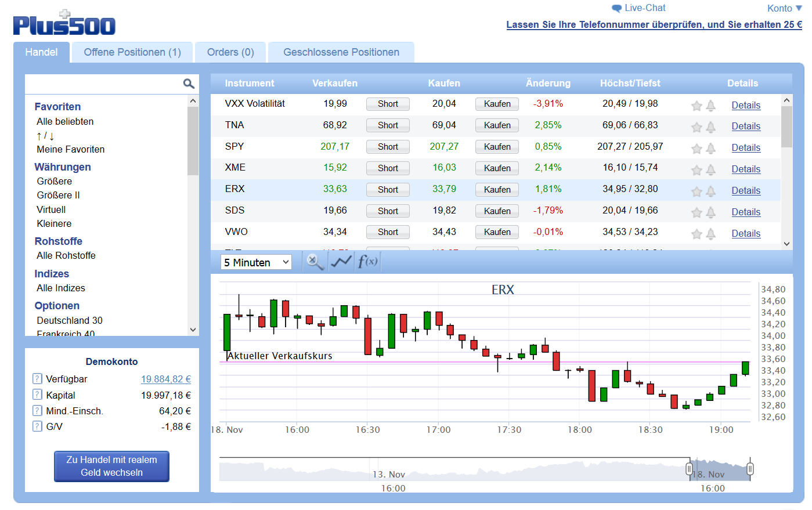Toggle favorite star for XME
The height and width of the screenshot is (510, 812).
point(696,170)
